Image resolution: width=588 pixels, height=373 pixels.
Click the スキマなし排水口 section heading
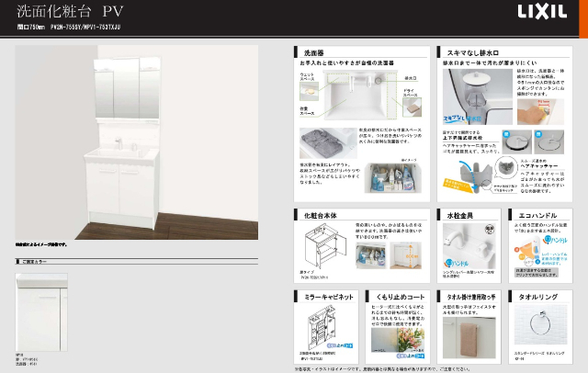[x=473, y=53]
